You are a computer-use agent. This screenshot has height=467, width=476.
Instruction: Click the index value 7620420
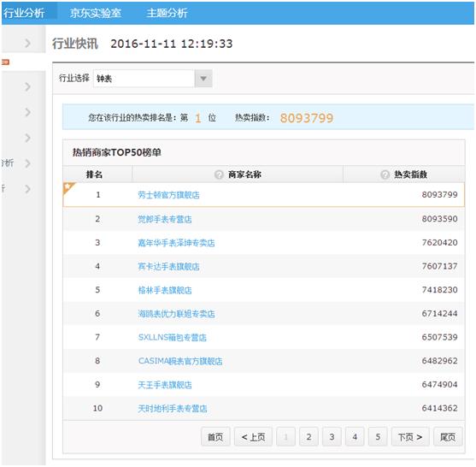pyautogui.click(x=439, y=242)
